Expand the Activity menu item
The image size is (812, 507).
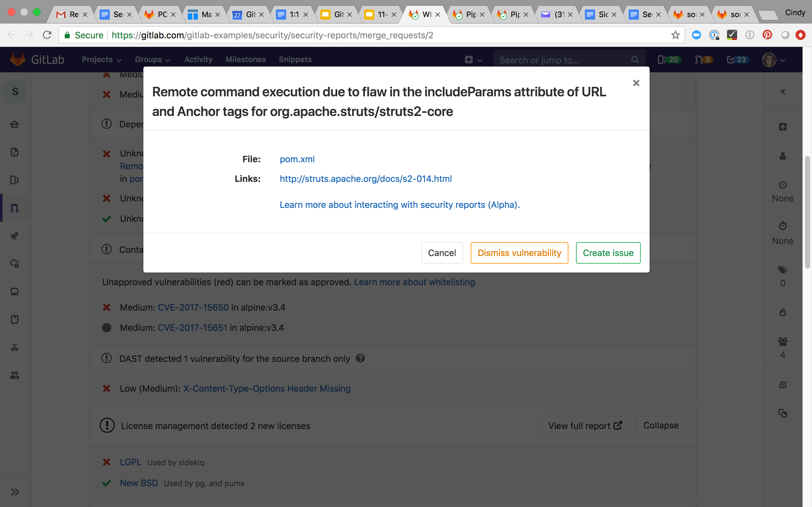tap(198, 59)
